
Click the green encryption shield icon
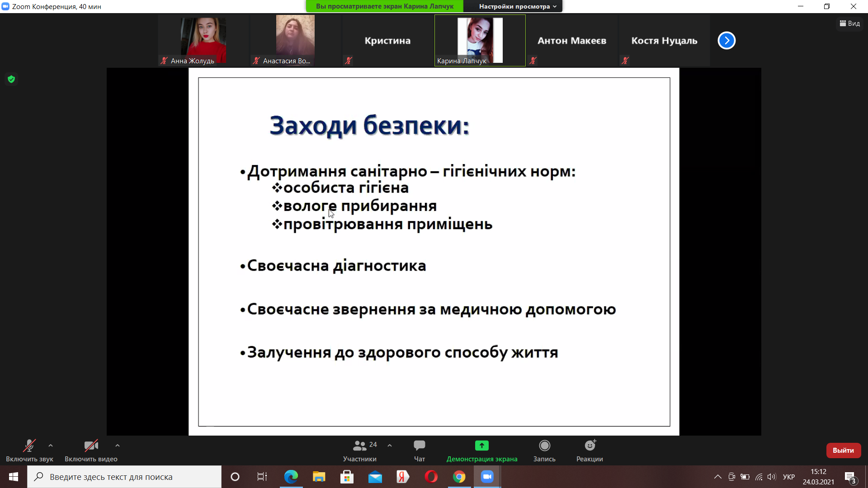coord(11,80)
